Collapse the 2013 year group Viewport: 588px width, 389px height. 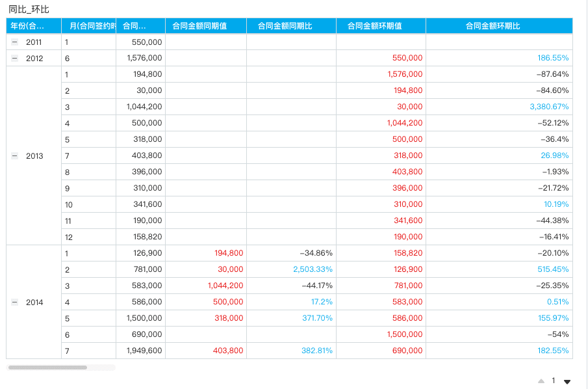coord(15,156)
